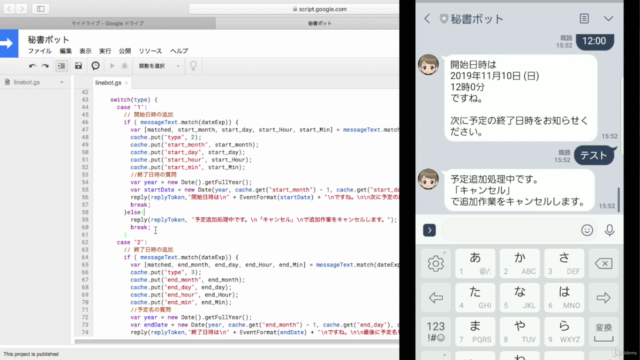Open the 関数を選択 function dropdown
This screenshot has height=360, width=640.
[159, 66]
